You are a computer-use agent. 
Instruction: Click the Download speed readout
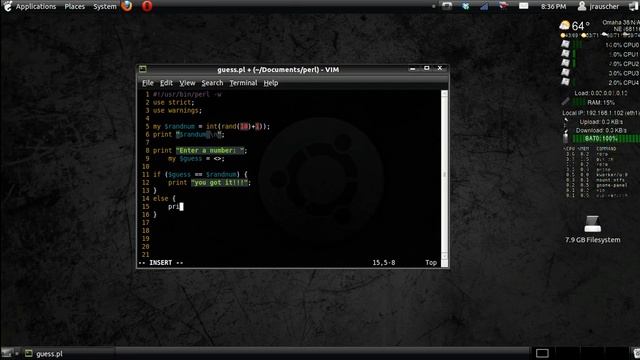pyautogui.click(x=601, y=131)
